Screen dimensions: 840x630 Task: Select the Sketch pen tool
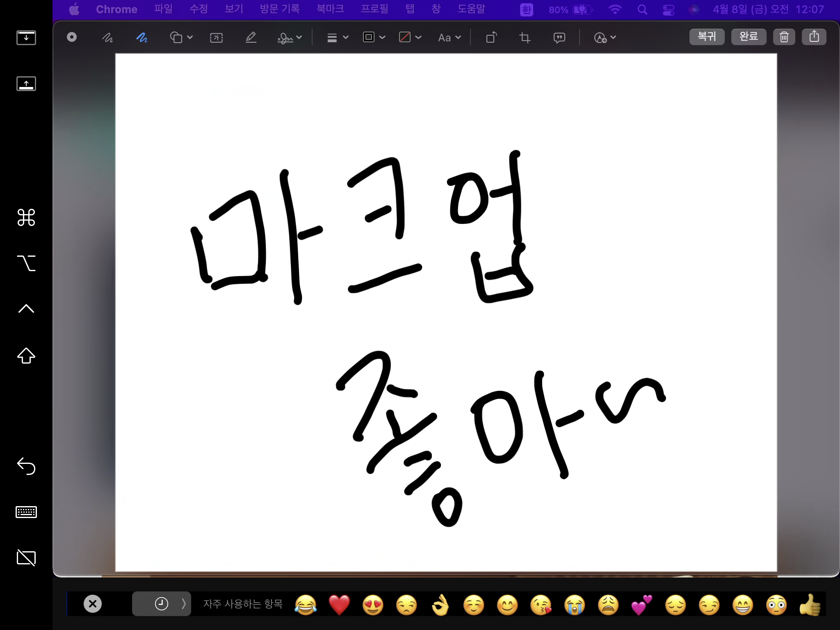click(x=107, y=38)
